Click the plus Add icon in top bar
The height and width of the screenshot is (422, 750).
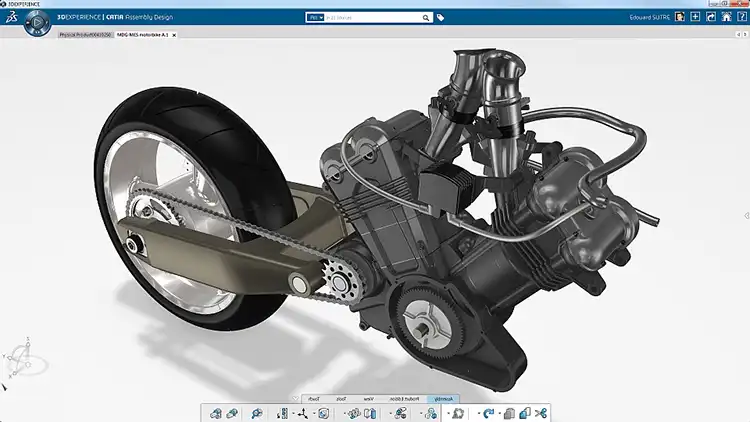(x=695, y=17)
